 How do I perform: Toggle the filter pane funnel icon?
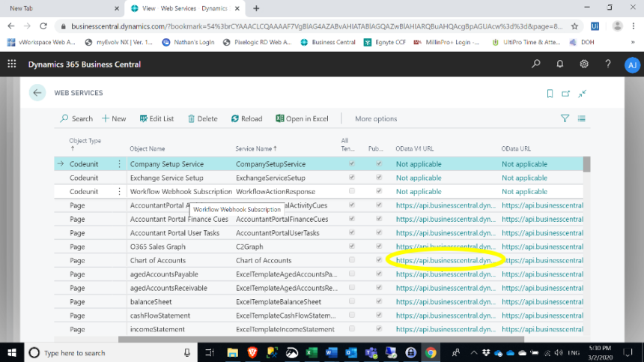[565, 118]
